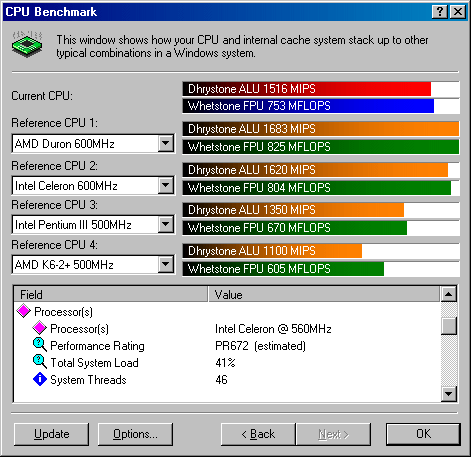Go to previous page with Back button
The width and height of the screenshot is (471, 457).
pyautogui.click(x=258, y=434)
